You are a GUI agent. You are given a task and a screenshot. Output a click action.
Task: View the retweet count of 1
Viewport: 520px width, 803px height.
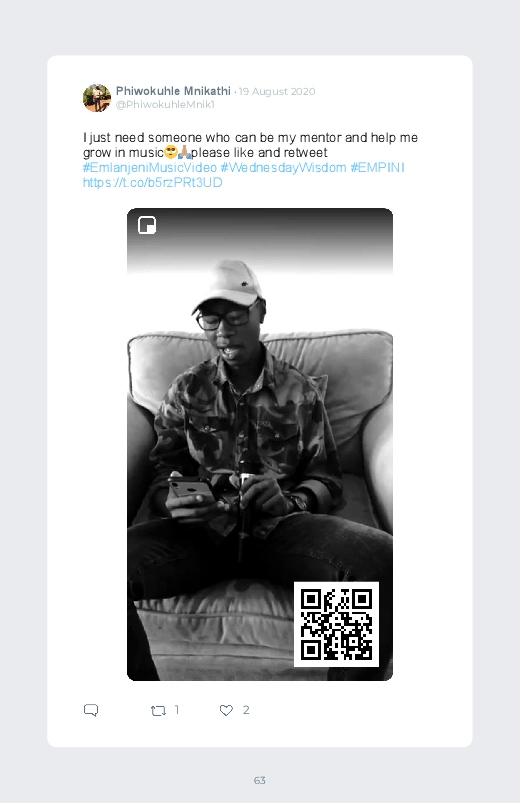click(x=177, y=710)
